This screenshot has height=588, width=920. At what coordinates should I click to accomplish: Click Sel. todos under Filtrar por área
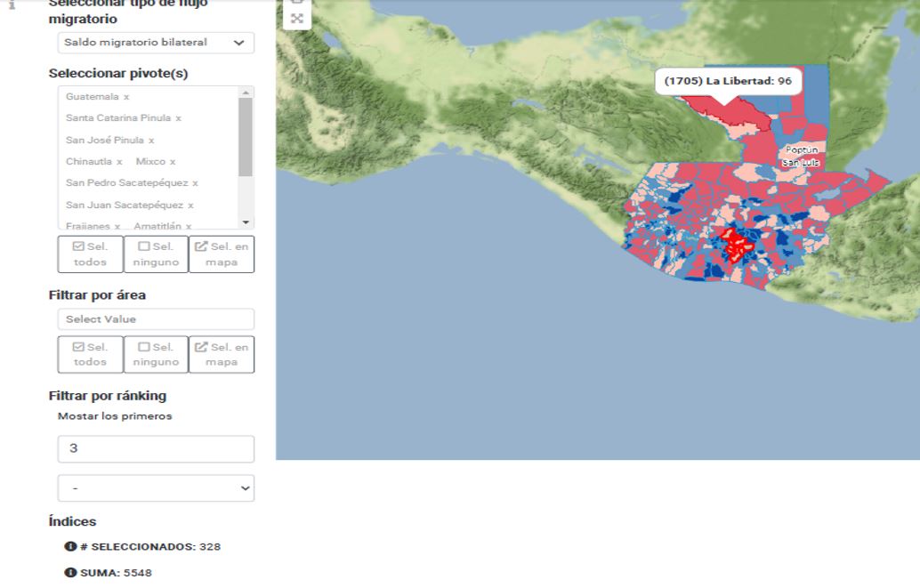pos(91,354)
